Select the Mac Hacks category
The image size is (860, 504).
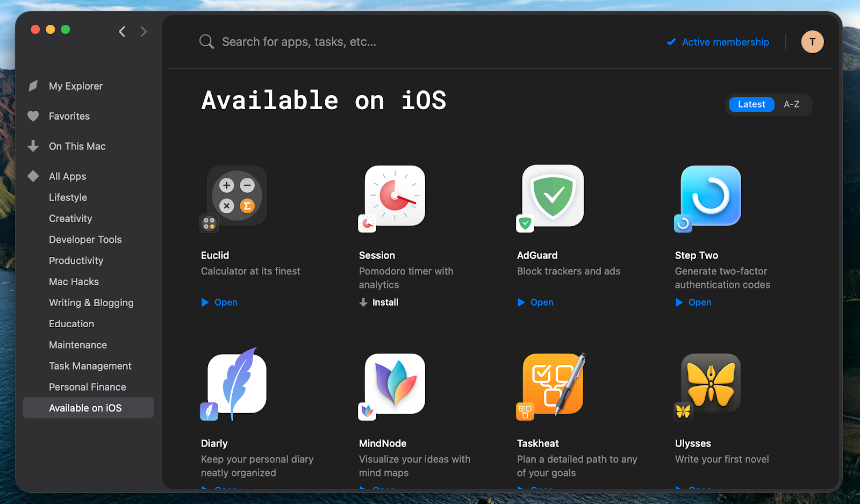[74, 282]
